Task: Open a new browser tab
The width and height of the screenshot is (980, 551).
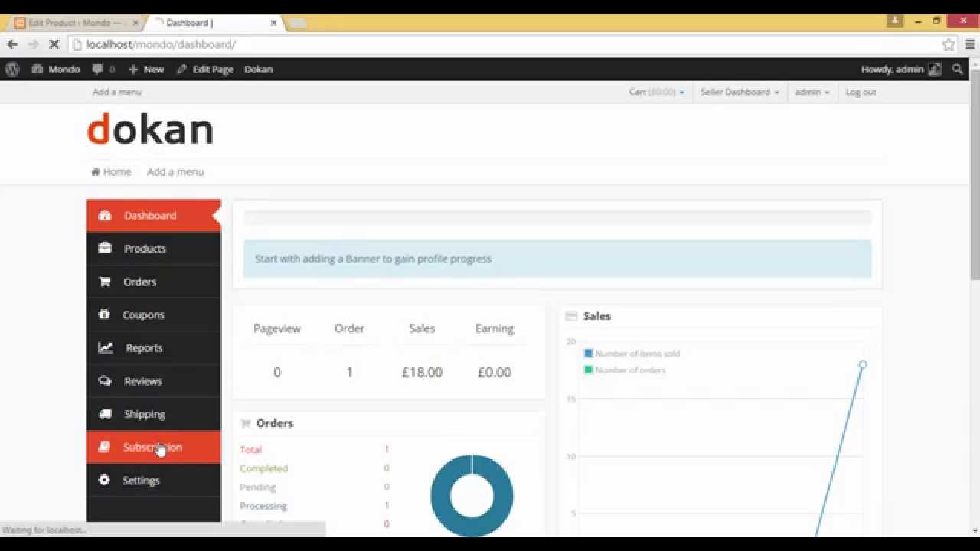Action: (x=297, y=23)
